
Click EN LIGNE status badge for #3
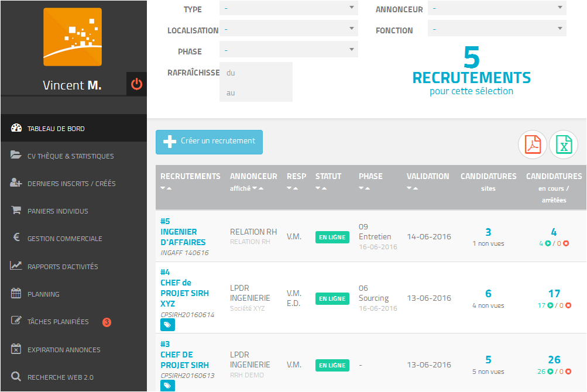(332, 365)
